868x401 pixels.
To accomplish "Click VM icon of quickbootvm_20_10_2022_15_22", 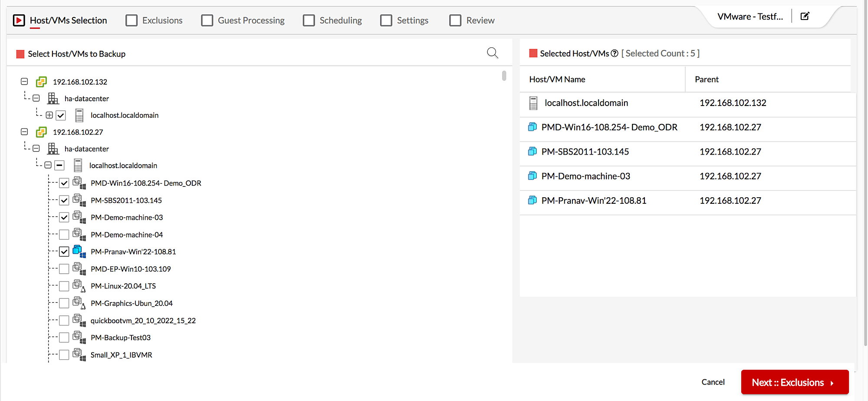I will 79,320.
